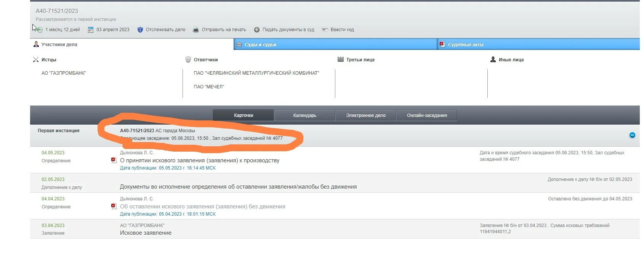This screenshot has height=256, width=644.
Task: Click Дополнение к делу № б/н note
Action: 590,179
